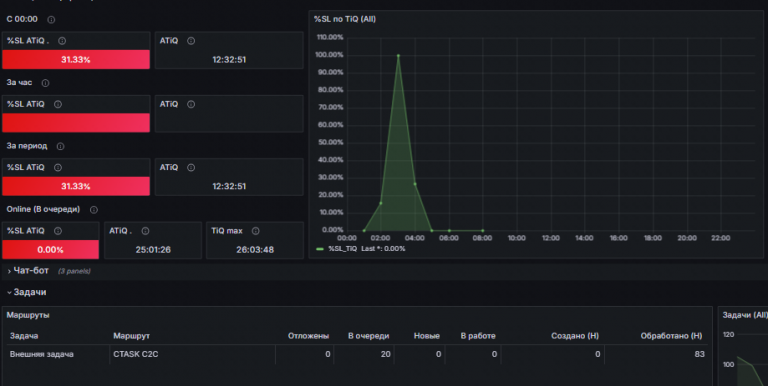Open the "Задачи (All)" panel title menu
768x386 pixels.
[745, 315]
